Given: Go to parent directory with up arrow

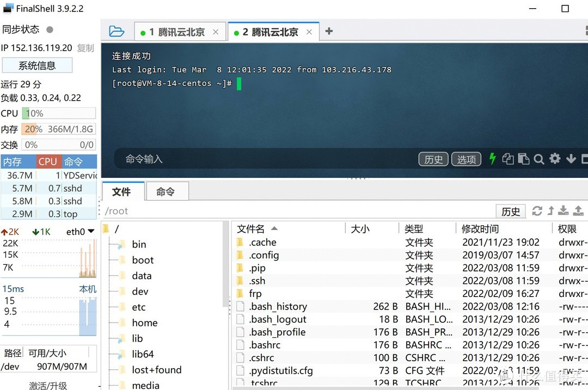Looking at the screenshot, I should (550, 211).
